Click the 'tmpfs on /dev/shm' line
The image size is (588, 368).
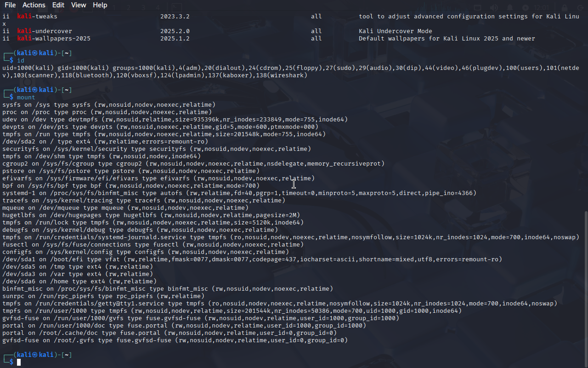coord(102,156)
